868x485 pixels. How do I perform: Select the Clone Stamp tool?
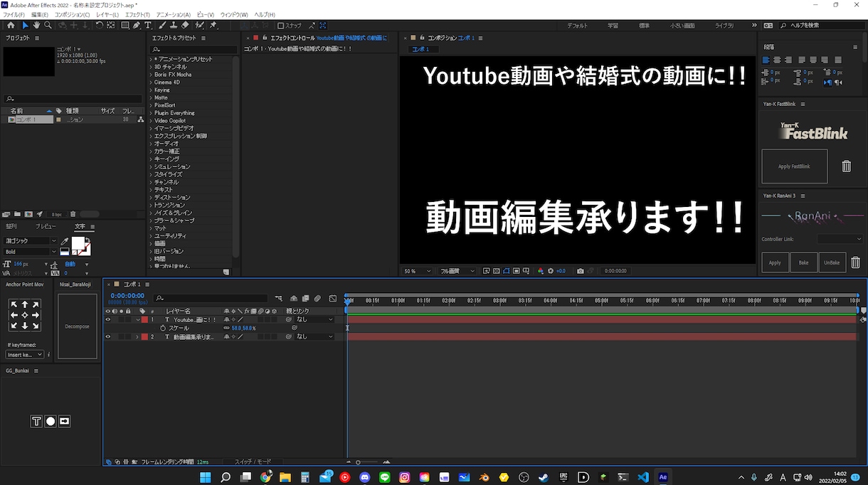coord(173,25)
